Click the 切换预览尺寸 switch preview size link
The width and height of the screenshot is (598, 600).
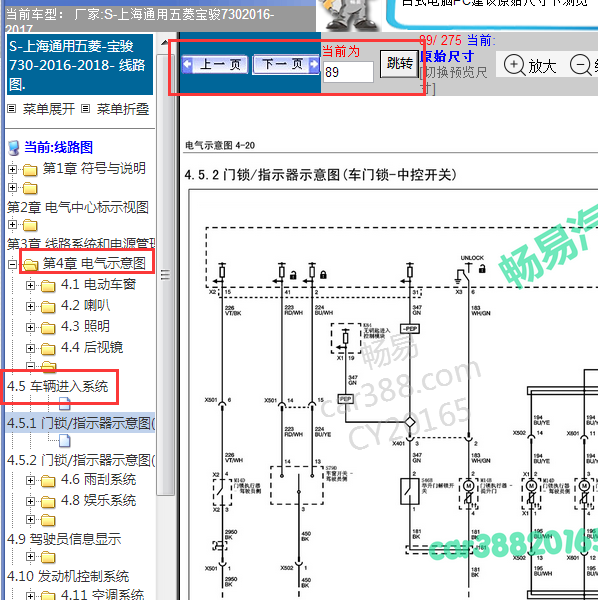pyautogui.click(x=453, y=80)
